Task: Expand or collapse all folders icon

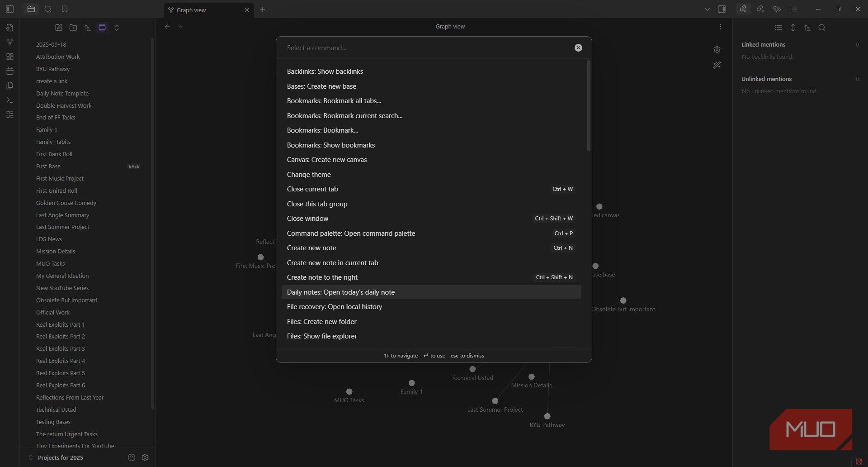Action: (x=117, y=28)
